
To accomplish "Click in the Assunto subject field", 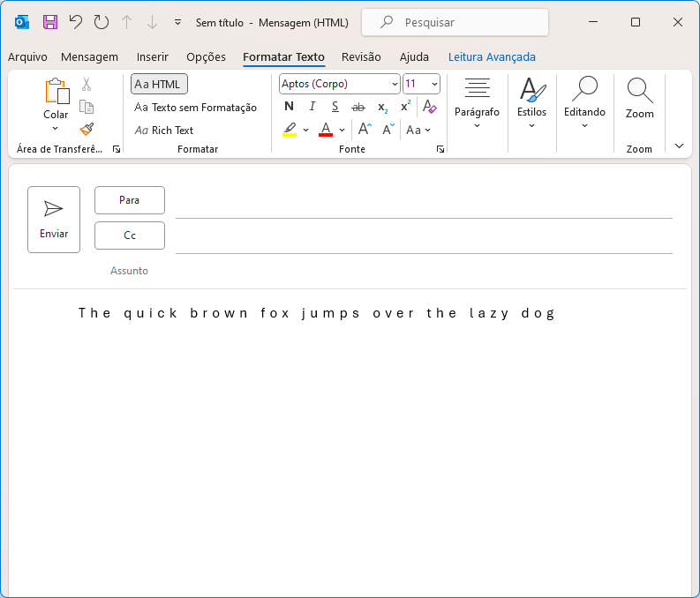I will (424, 271).
